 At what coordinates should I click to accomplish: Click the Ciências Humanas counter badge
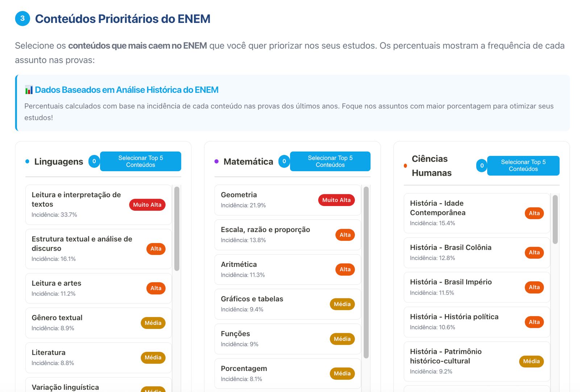(482, 166)
